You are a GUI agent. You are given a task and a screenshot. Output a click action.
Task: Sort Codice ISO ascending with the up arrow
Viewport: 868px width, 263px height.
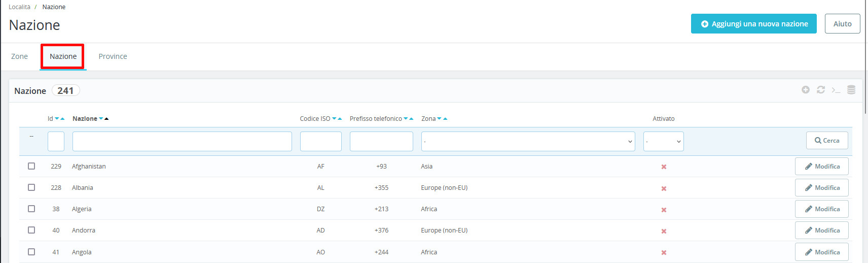[x=340, y=119]
